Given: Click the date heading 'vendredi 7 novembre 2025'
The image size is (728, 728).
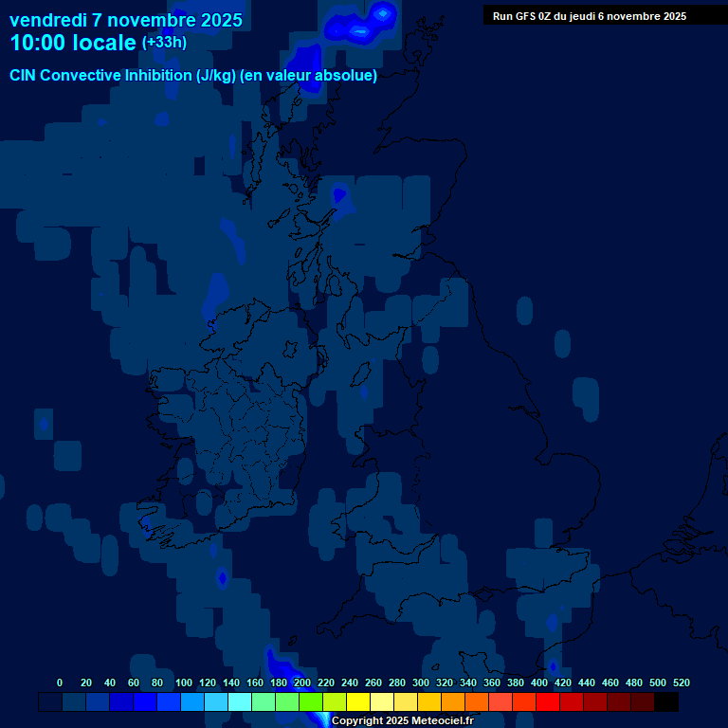Looking at the screenshot, I should (126, 21).
